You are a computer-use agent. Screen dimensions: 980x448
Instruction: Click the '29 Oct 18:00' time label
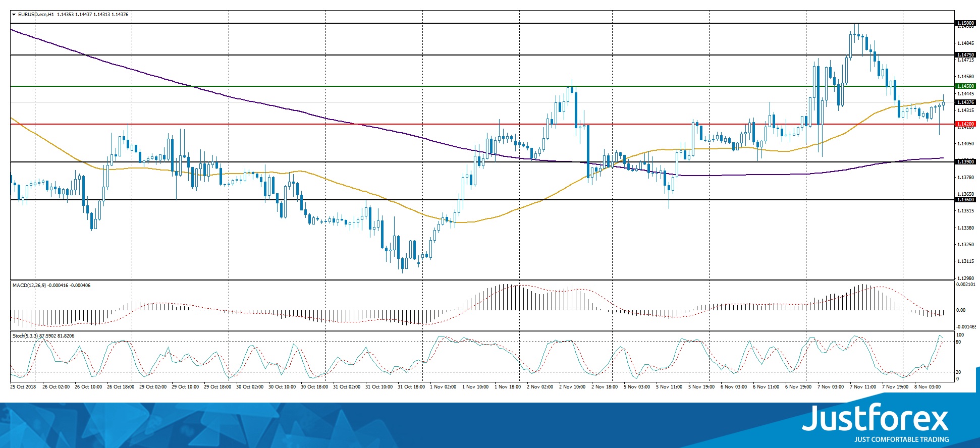217,387
